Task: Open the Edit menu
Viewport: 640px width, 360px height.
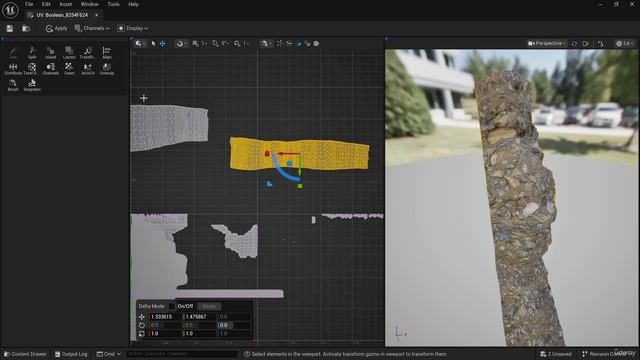Action: pyautogui.click(x=46, y=4)
